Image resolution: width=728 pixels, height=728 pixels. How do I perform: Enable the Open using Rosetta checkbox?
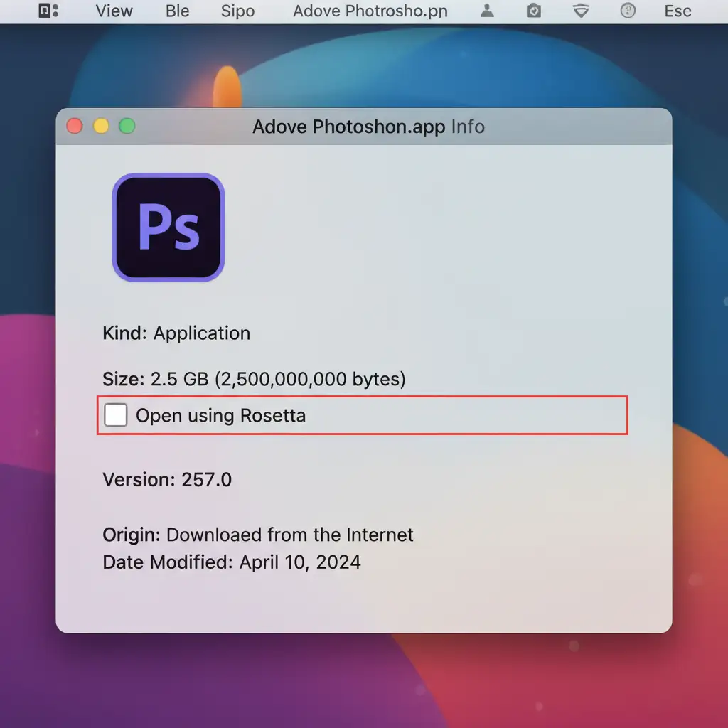(x=116, y=415)
